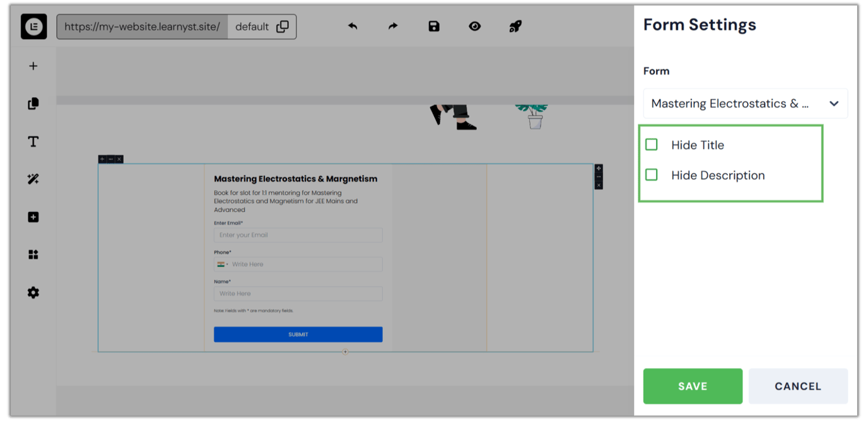Image resolution: width=868 pixels, height=421 pixels.
Task: Click the add section square-plus icon
Action: 33,217
